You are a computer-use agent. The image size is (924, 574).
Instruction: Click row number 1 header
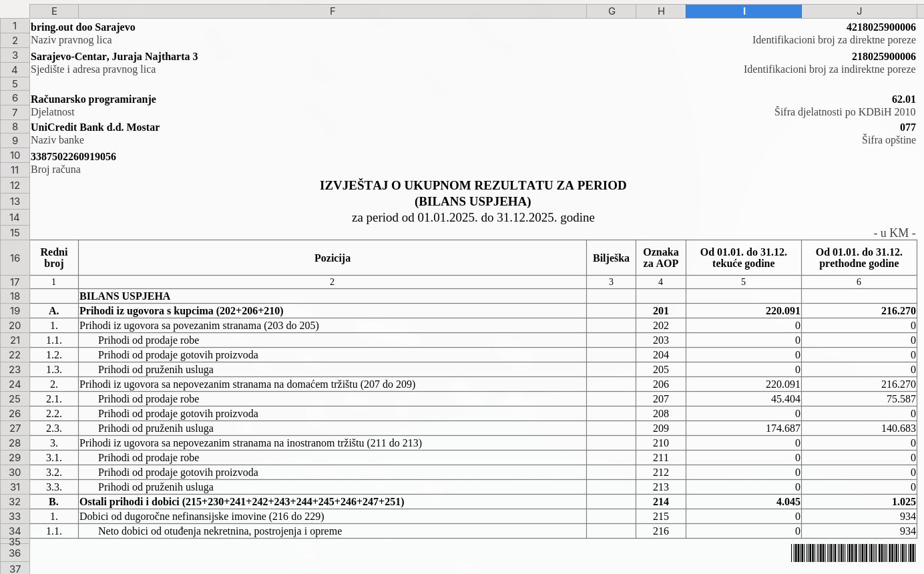pos(15,26)
